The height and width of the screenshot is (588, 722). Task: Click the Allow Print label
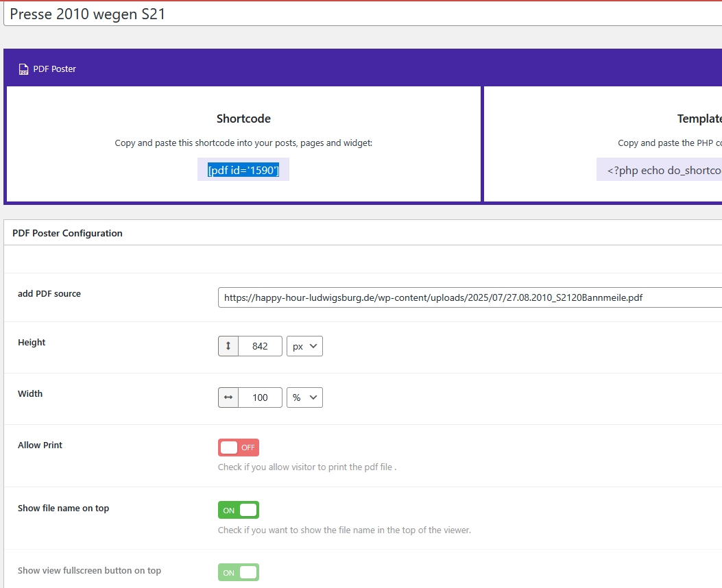[x=40, y=445]
